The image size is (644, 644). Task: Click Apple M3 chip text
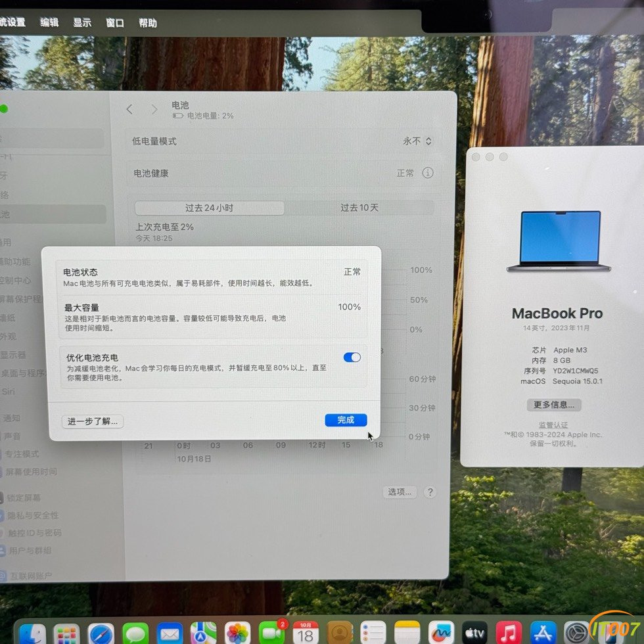pyautogui.click(x=570, y=350)
